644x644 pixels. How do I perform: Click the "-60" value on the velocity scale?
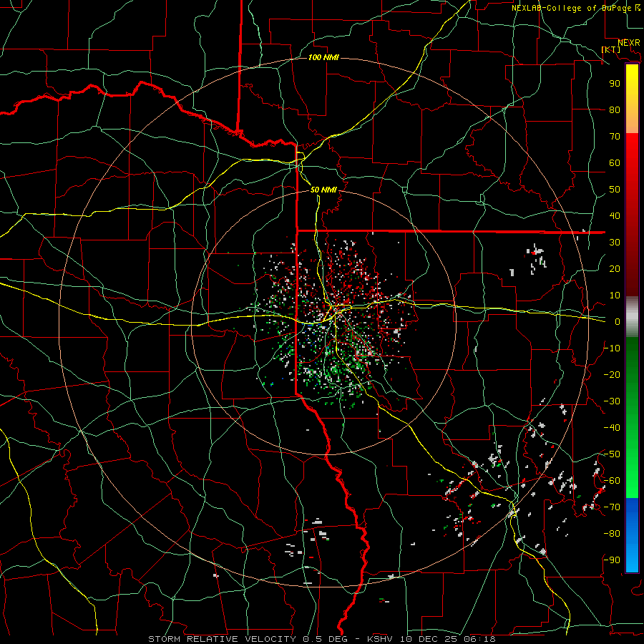click(x=612, y=481)
